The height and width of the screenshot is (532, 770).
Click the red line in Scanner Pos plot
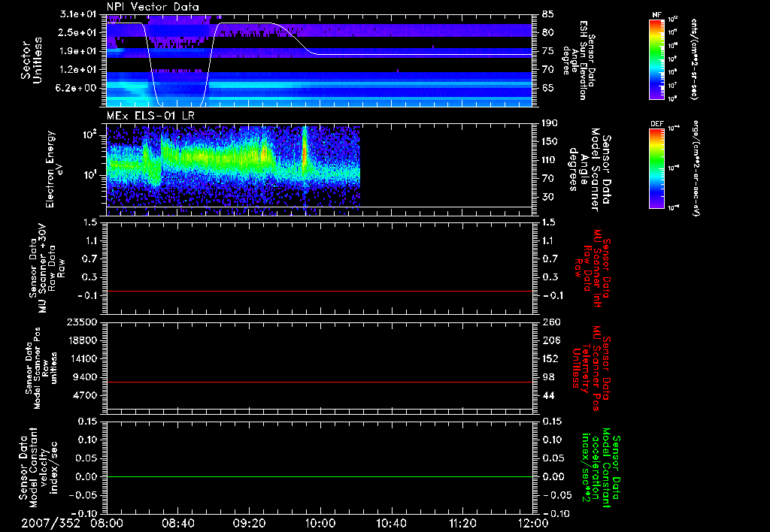(x=319, y=382)
